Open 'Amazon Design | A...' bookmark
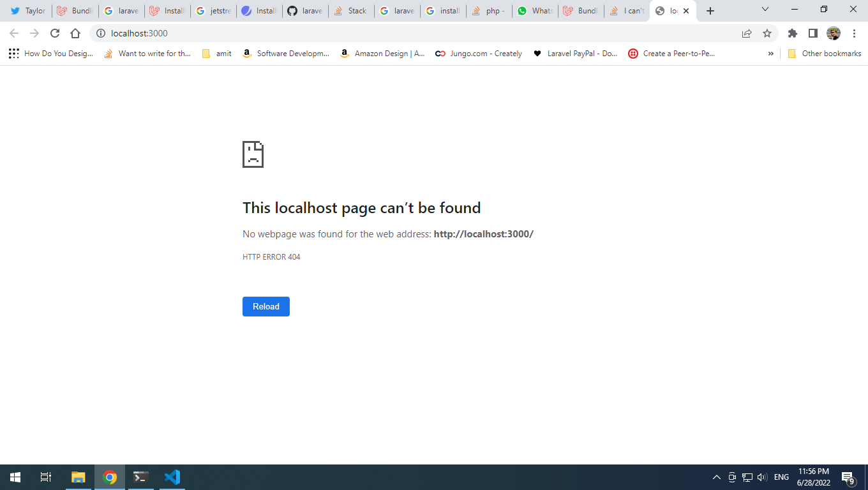Screen dimensions: 868x490 tap(382, 54)
